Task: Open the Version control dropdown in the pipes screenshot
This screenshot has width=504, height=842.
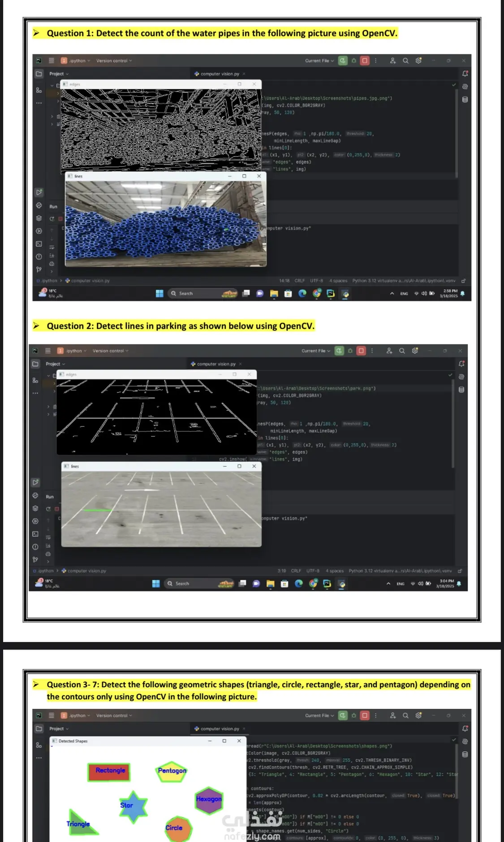Action: 114,61
